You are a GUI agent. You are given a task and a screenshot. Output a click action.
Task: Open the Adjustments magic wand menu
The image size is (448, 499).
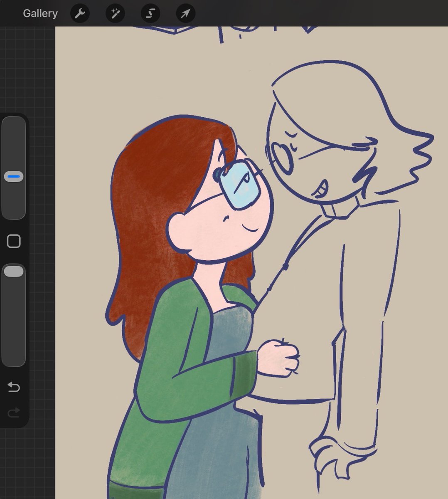tap(115, 14)
